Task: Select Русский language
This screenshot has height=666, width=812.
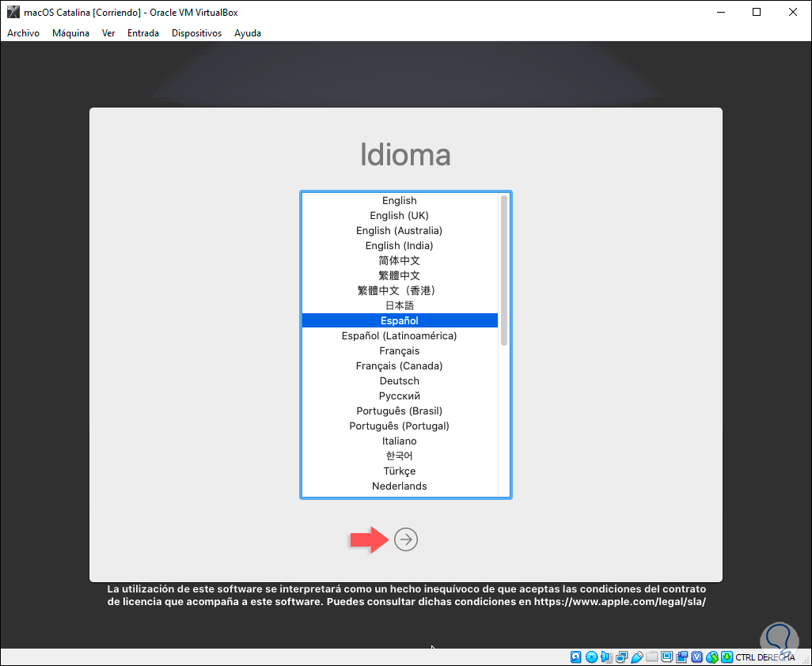Action: click(399, 395)
